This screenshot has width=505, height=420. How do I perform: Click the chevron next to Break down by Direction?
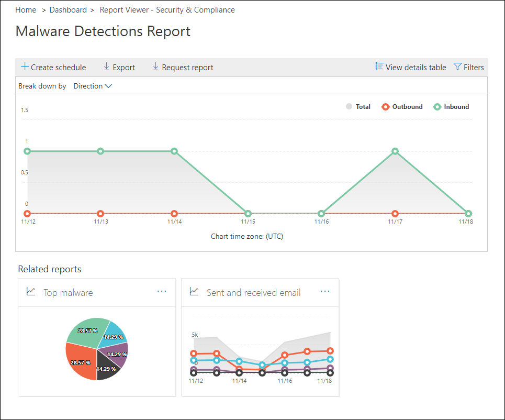click(108, 86)
